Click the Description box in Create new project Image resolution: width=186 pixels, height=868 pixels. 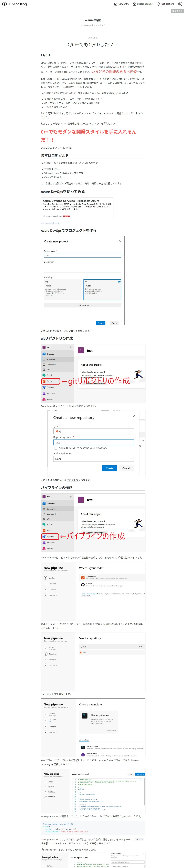point(82,268)
